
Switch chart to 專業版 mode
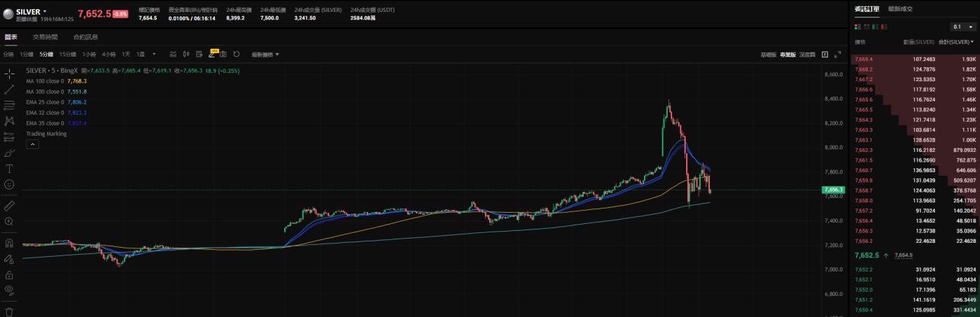[788, 54]
